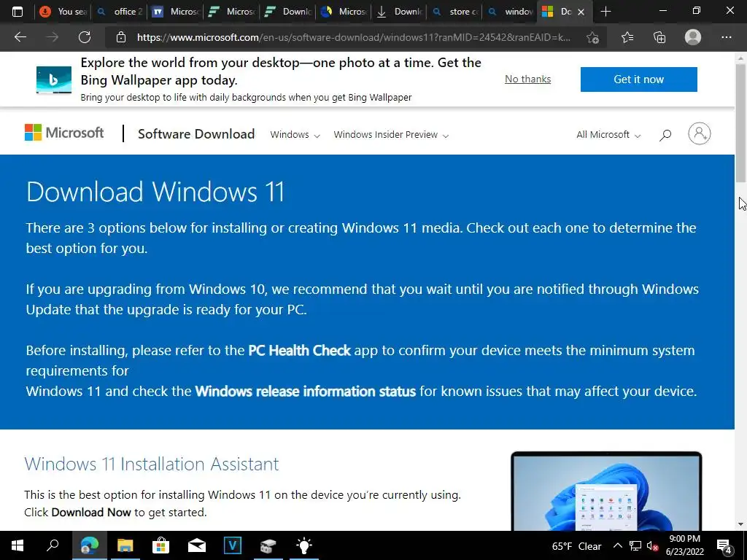Click the muted volume icon
Viewport: 747px width, 560px height.
click(x=652, y=546)
